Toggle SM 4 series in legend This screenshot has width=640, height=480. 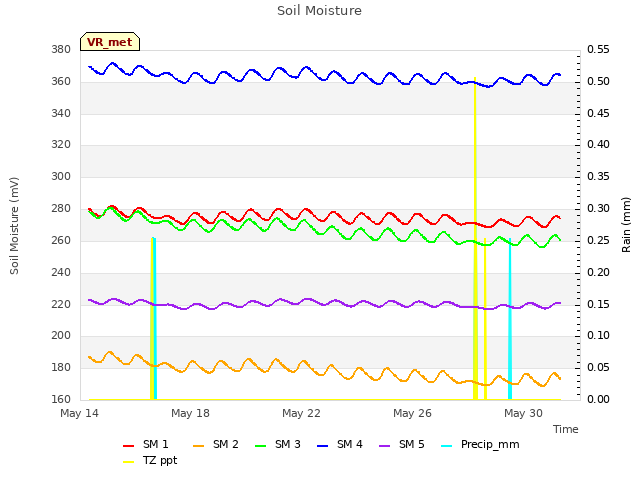pos(340,444)
